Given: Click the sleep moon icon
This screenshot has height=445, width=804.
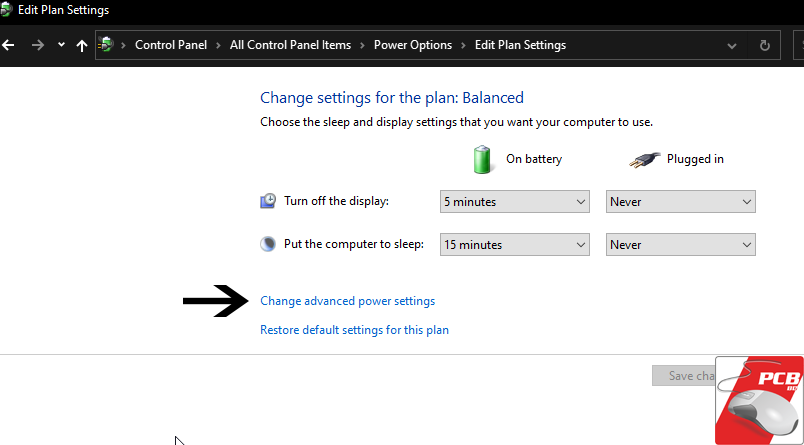Looking at the screenshot, I should (268, 244).
